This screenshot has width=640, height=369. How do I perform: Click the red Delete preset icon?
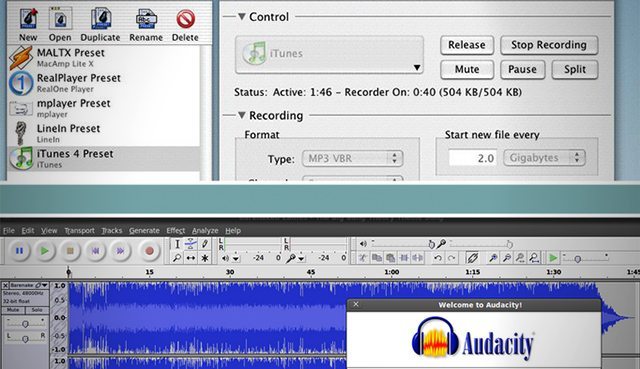(x=185, y=19)
